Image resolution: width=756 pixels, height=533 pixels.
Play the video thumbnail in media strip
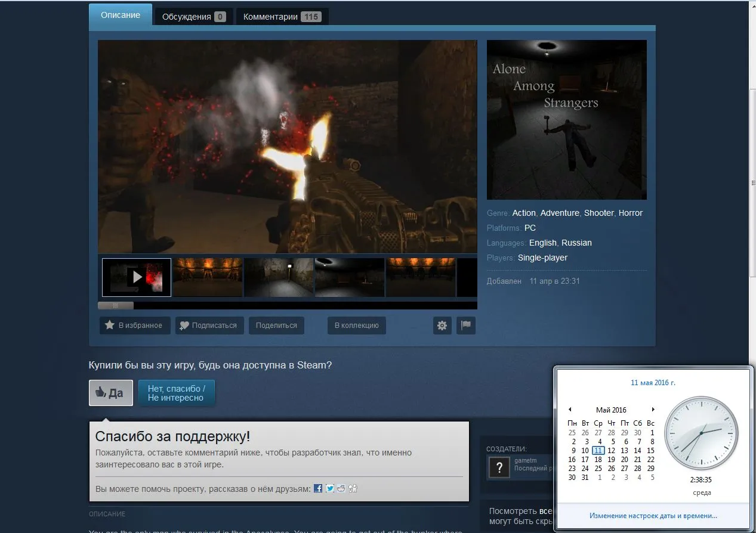click(x=137, y=277)
